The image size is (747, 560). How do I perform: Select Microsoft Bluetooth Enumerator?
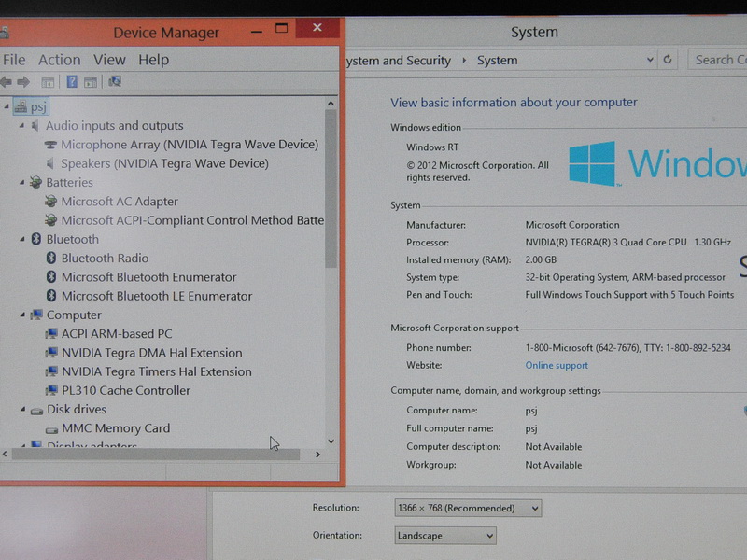coord(148,277)
